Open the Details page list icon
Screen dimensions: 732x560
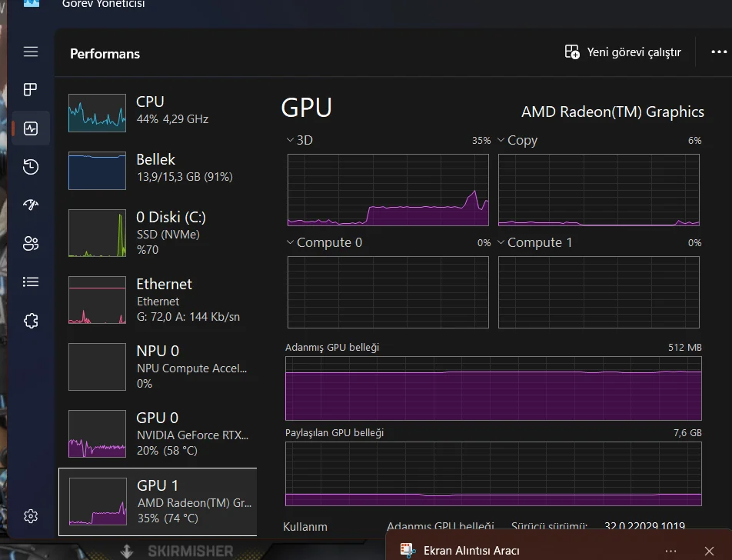point(31,282)
